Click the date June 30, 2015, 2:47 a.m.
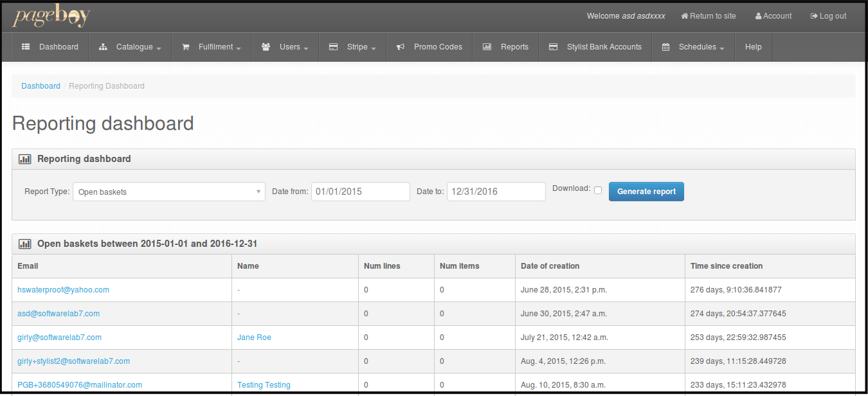The height and width of the screenshot is (396, 868). pos(564,314)
